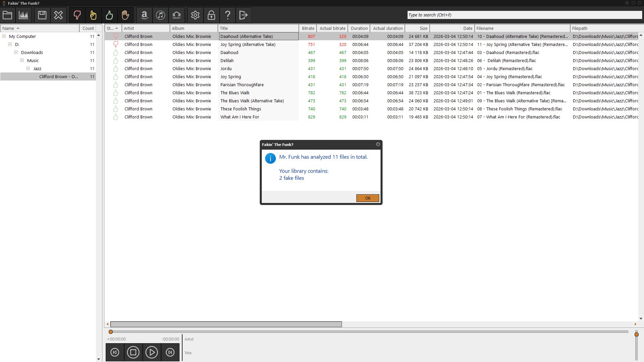Open the Amazon search icon
Viewport: 644px width, 362px height.
pyautogui.click(x=144, y=15)
